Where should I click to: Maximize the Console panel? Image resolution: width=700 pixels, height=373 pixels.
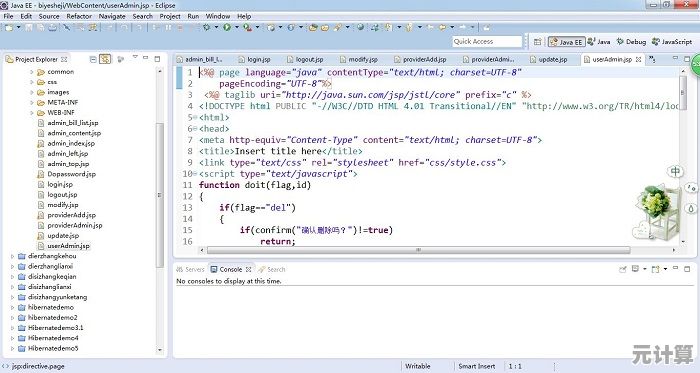tap(687, 269)
